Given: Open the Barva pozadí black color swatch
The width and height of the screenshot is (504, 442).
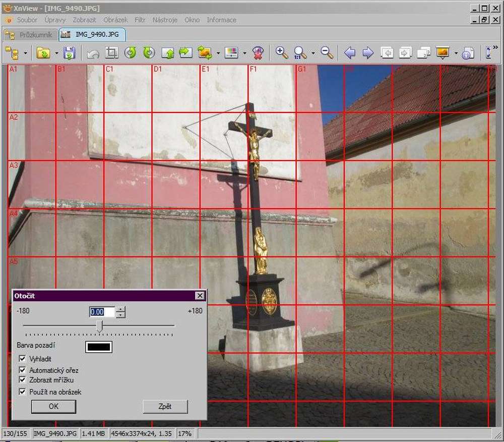Looking at the screenshot, I should (99, 347).
